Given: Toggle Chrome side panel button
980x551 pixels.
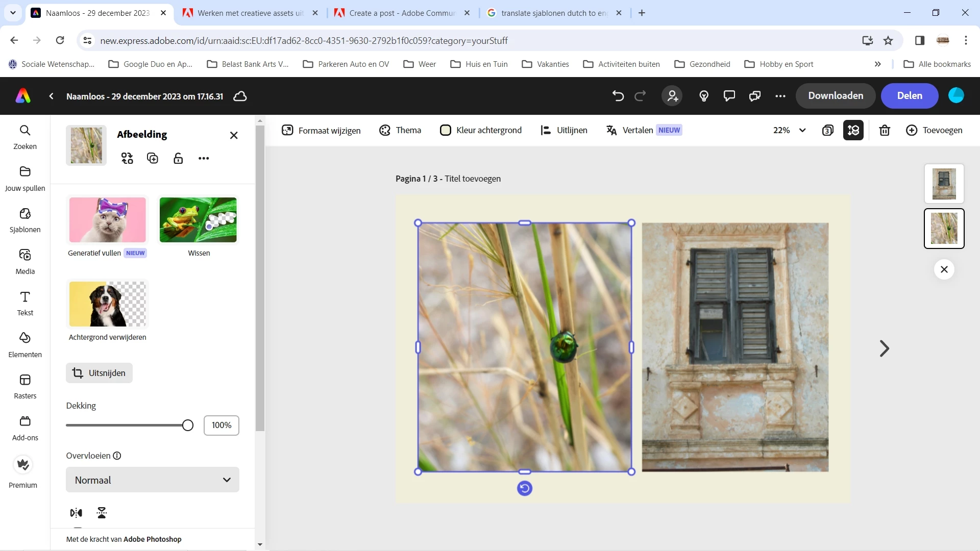Looking at the screenshot, I should point(919,40).
